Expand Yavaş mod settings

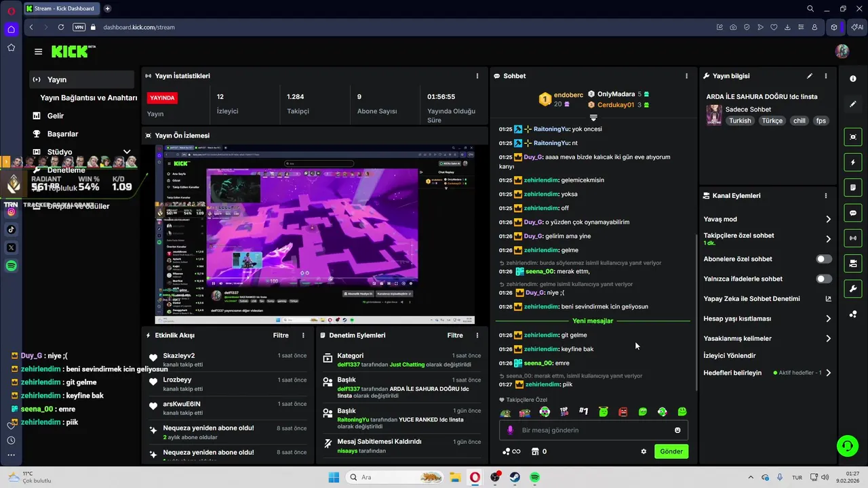coord(828,219)
